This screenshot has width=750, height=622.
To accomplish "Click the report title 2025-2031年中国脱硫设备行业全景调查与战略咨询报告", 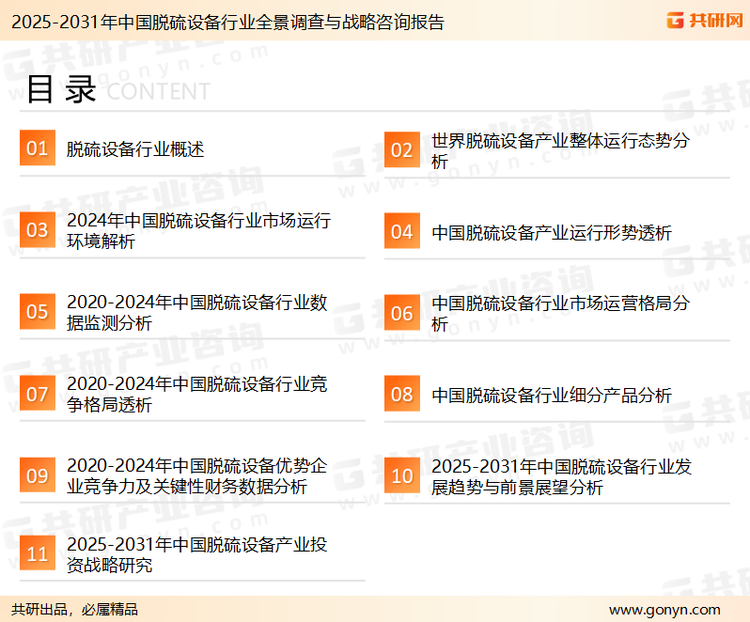I will (228, 22).
